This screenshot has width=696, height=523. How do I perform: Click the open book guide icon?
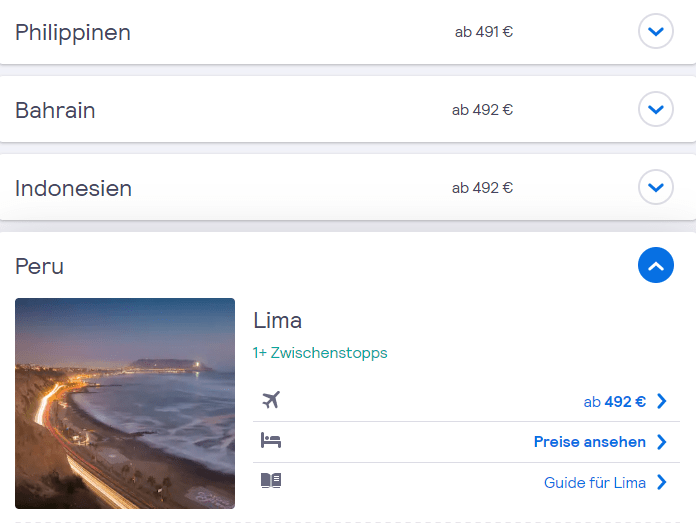pyautogui.click(x=270, y=481)
